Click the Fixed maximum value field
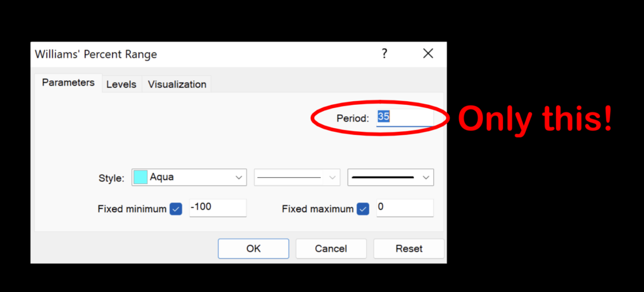 [x=404, y=208]
